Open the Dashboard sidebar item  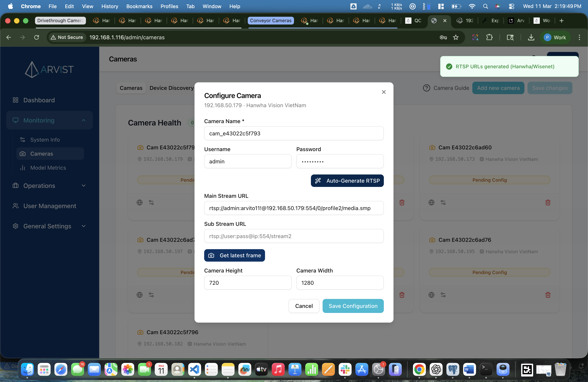pyautogui.click(x=39, y=100)
